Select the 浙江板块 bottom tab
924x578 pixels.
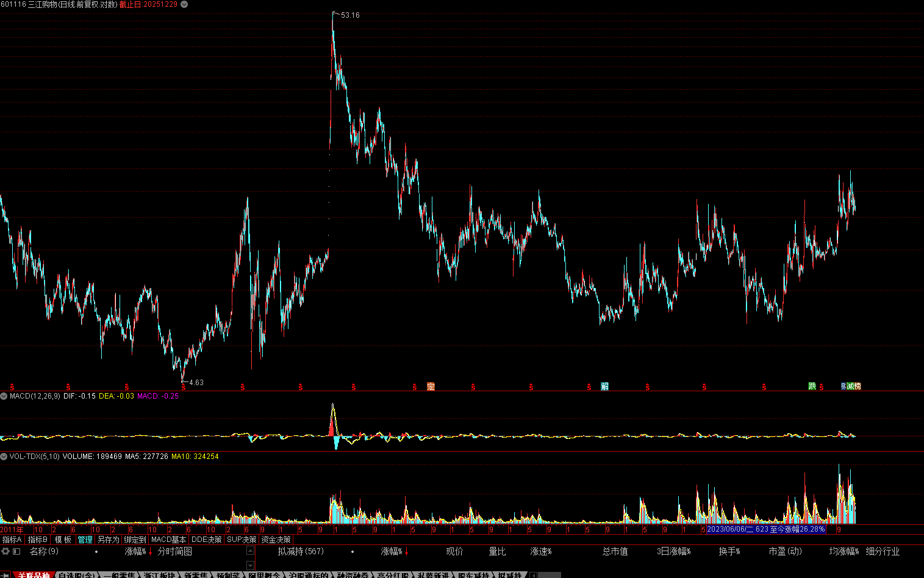pyautogui.click(x=160, y=575)
